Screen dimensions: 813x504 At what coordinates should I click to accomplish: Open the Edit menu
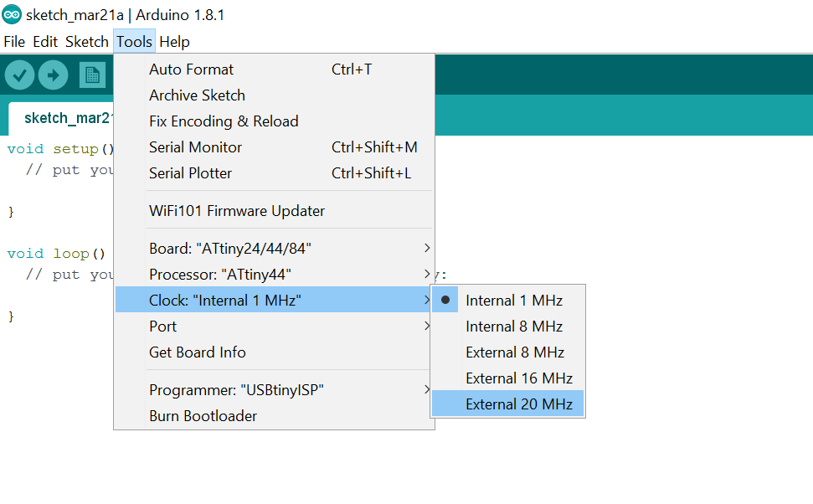pos(45,42)
